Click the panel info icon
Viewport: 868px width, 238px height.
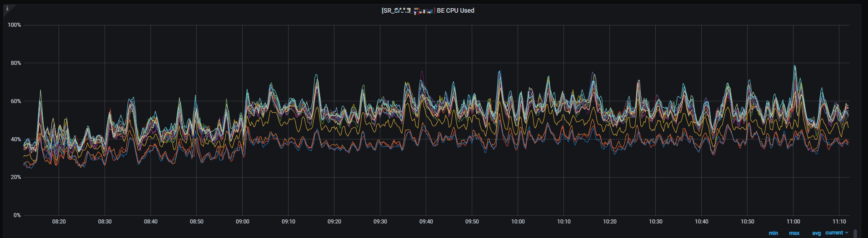7,8
